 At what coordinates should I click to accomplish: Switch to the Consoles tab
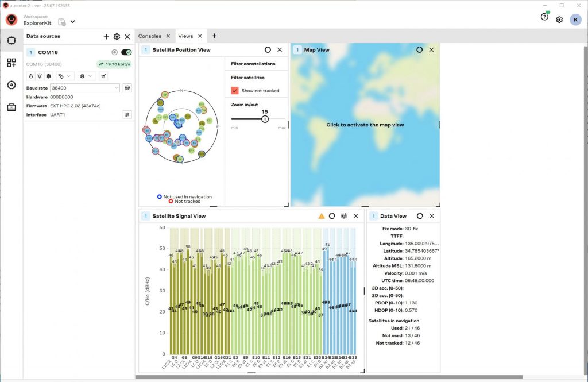[x=149, y=36]
